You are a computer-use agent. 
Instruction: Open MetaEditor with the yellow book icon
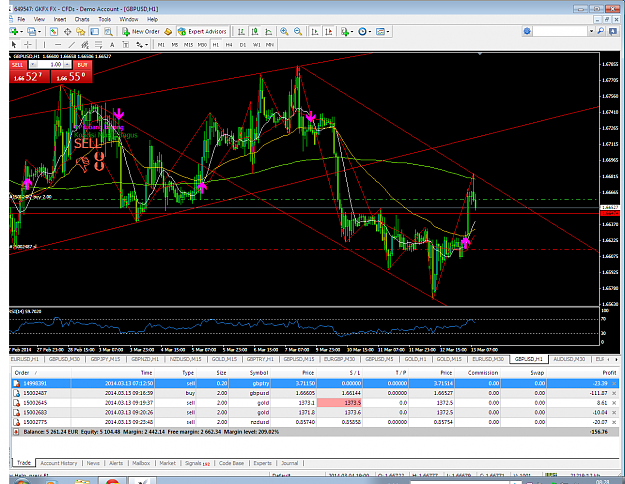(x=168, y=31)
